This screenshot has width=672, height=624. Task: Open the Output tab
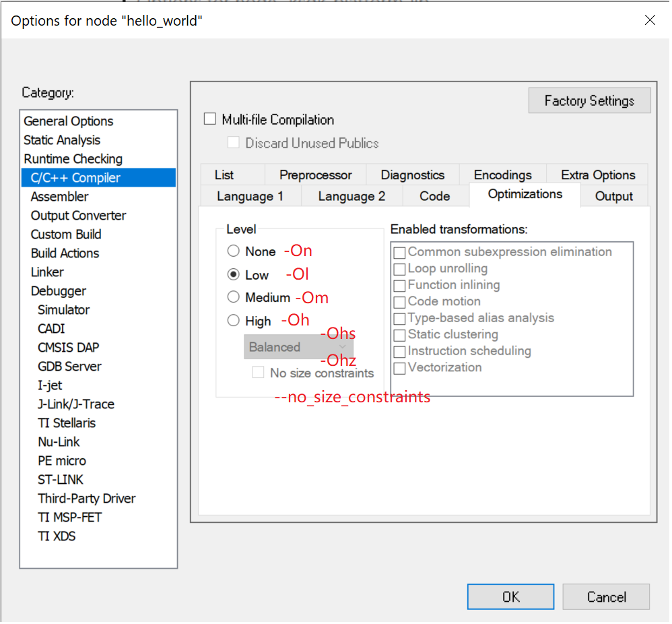[613, 197]
